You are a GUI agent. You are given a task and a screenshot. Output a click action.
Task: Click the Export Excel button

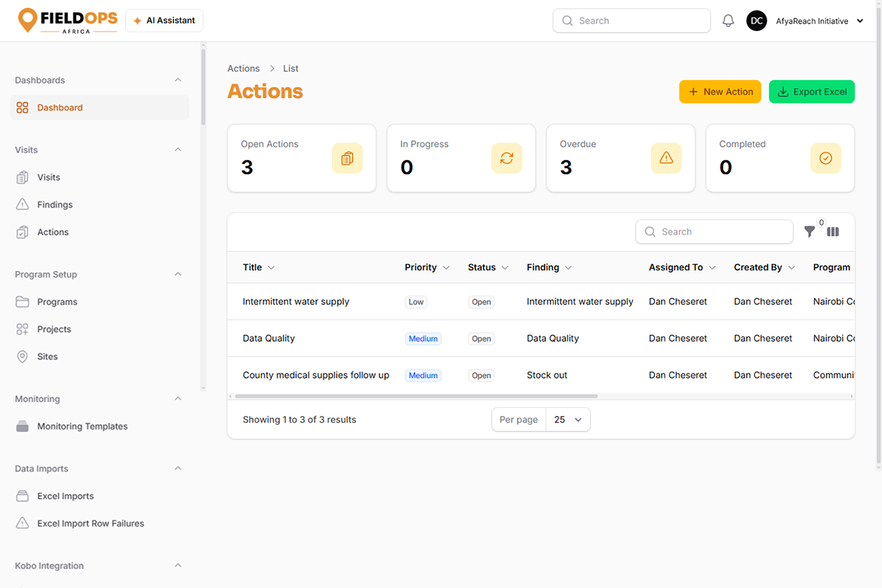point(811,92)
